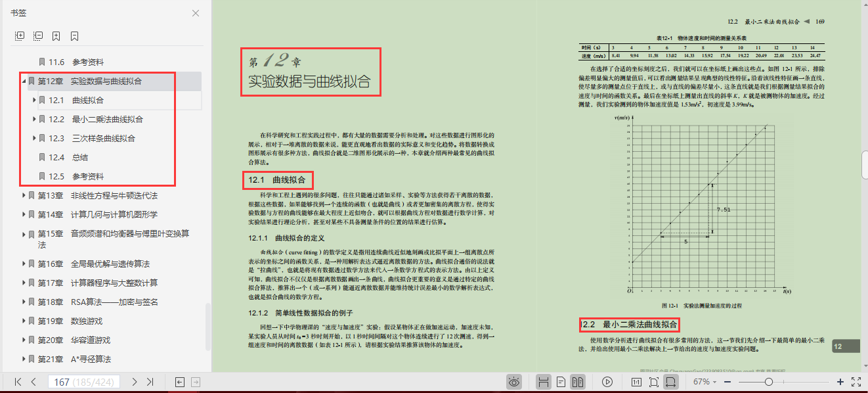Image resolution: width=868 pixels, height=393 pixels.
Task: Toggle fullscreen display mode
Action: click(x=855, y=381)
